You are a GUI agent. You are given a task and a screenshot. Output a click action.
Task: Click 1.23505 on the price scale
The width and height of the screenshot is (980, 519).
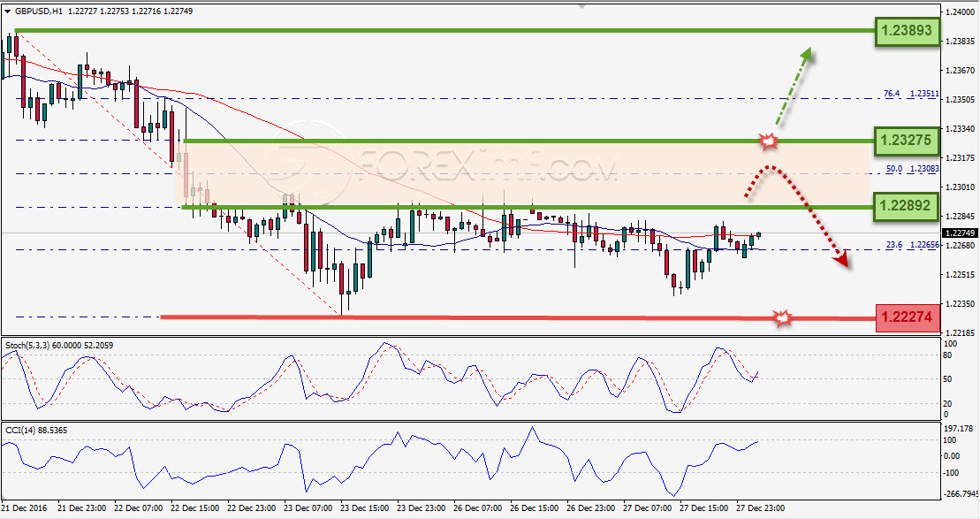[x=961, y=99]
